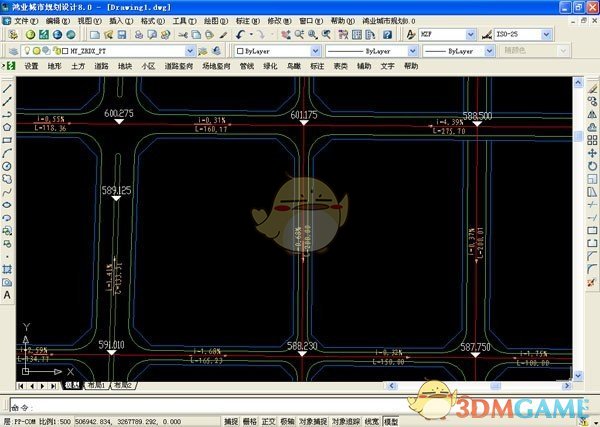Select the Spline draw tool
This screenshot has width=600, height=427.
7,192
